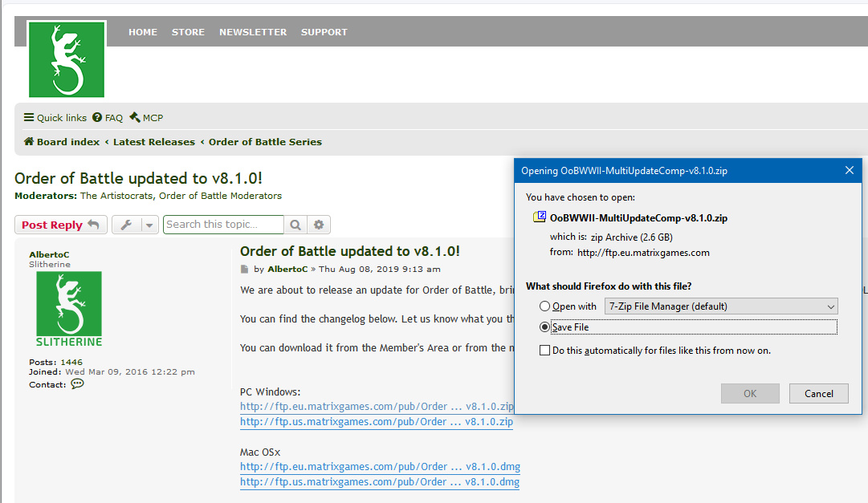Click the Slitherine lizard logo in header

click(x=67, y=59)
